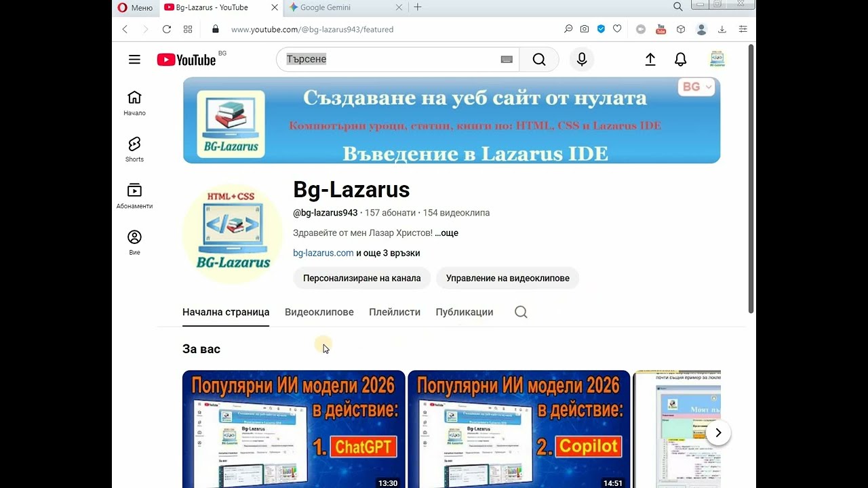Open the YouTube hamburger guide menu
Viewport: 868px width, 488px height.
(x=134, y=60)
